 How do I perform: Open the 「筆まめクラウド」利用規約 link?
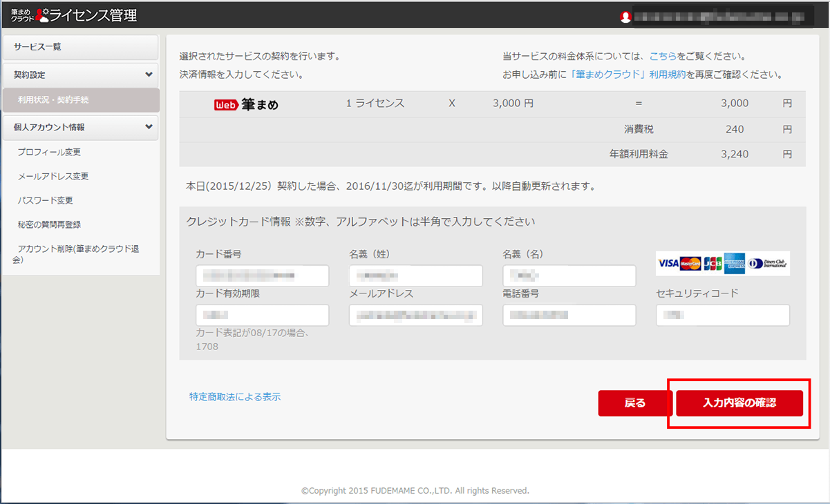pos(627,75)
